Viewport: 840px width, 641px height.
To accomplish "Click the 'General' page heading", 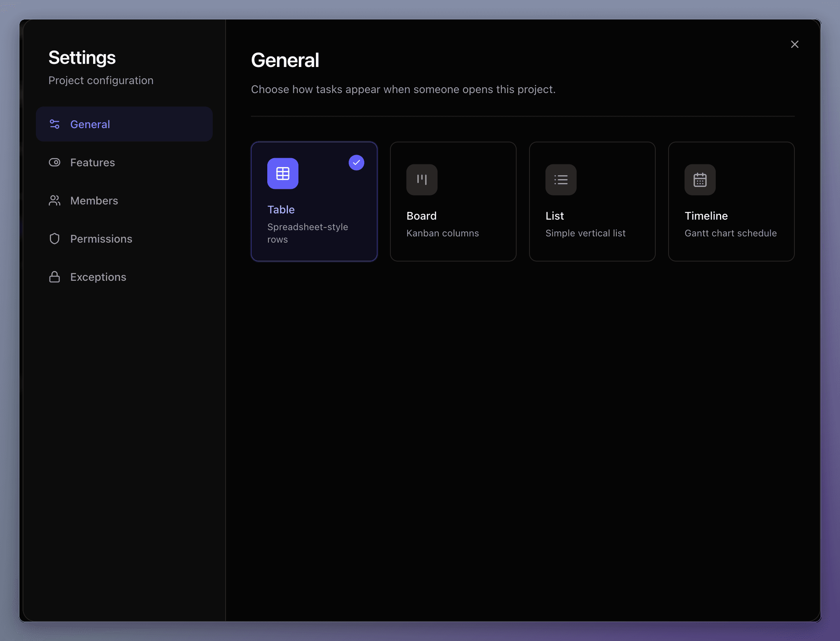I will 285,60.
